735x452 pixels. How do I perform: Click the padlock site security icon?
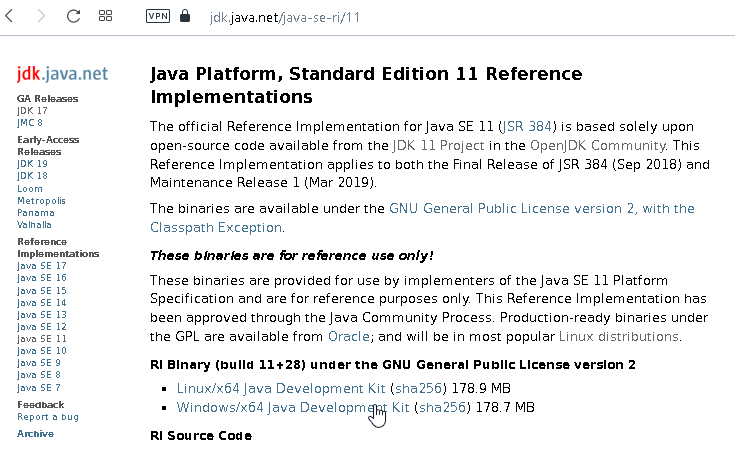pos(185,15)
